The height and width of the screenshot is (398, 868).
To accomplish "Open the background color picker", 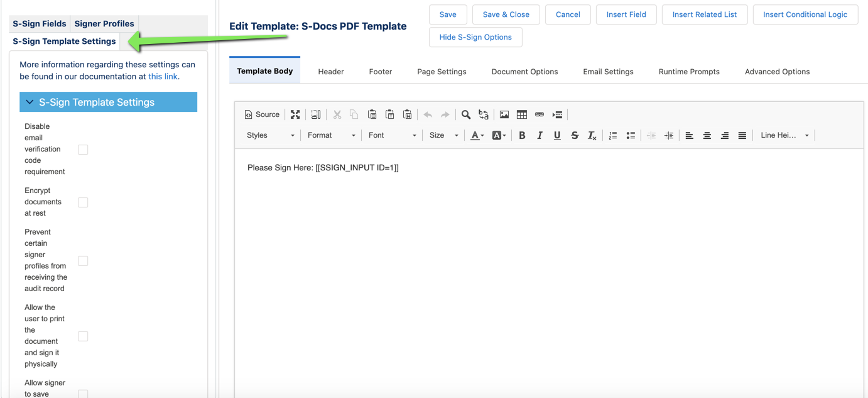I will click(499, 135).
